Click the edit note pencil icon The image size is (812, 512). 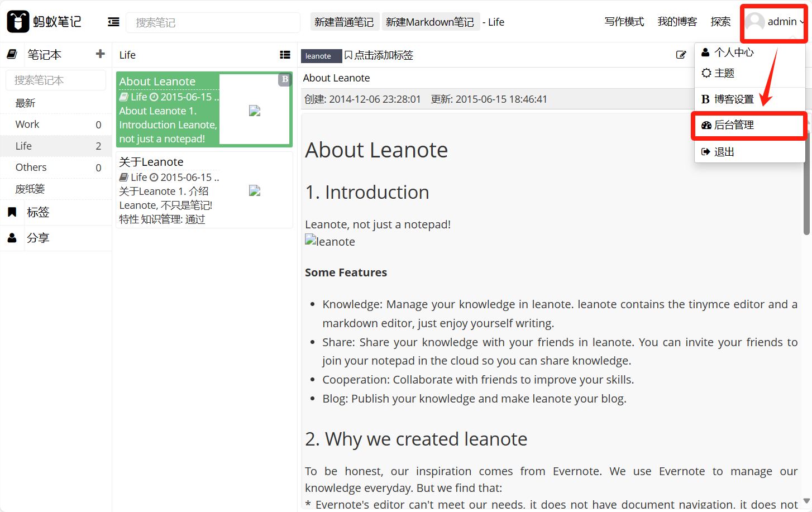681,55
